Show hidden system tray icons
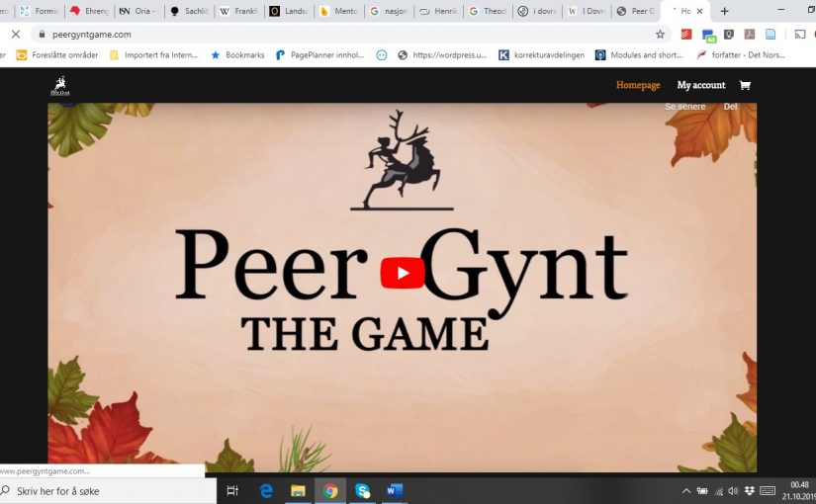816x504 pixels. point(686,490)
